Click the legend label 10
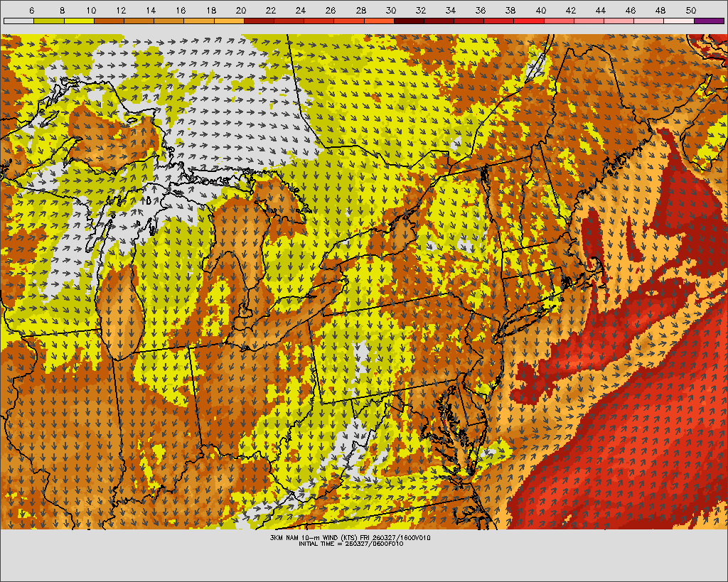 click(x=91, y=10)
